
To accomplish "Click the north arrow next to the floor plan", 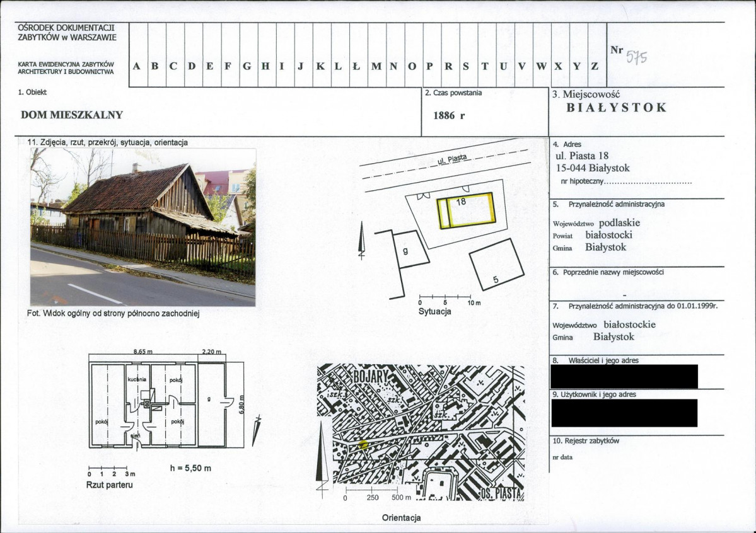I will point(255,432).
